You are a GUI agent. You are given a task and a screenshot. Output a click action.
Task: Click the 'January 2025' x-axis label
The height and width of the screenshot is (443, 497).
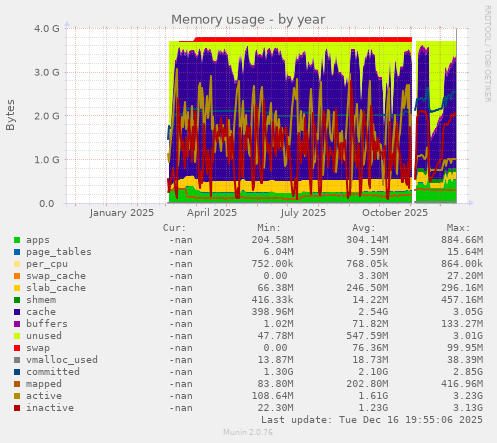click(x=122, y=213)
